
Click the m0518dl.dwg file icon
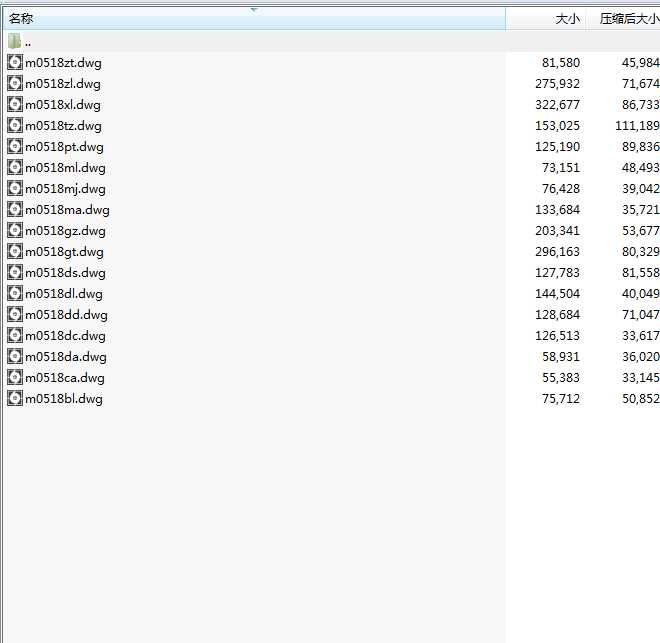click(x=15, y=294)
